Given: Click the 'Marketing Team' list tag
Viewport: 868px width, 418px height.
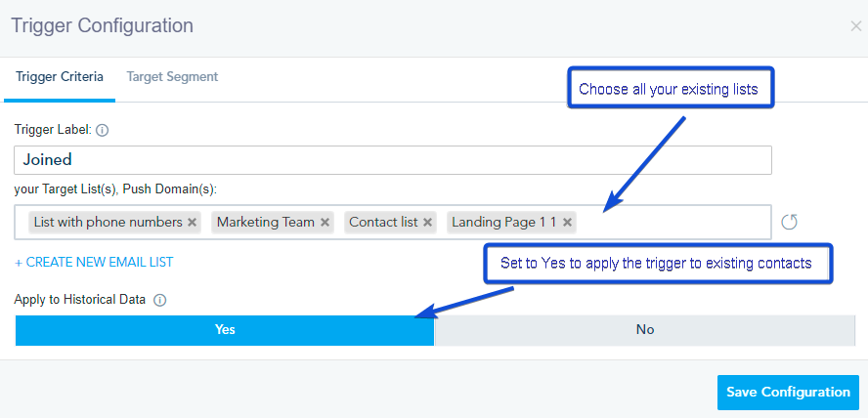Looking at the screenshot, I should (x=265, y=223).
